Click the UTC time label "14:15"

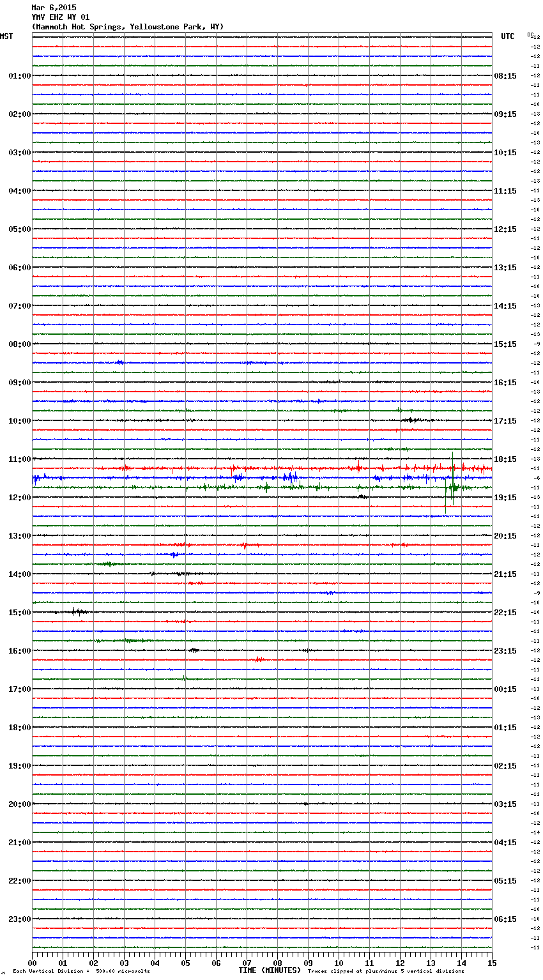point(505,306)
